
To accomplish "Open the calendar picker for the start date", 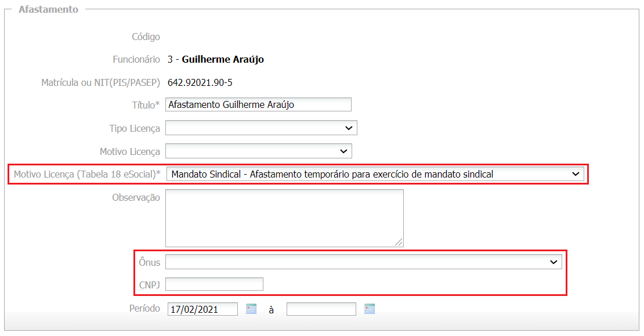I will click(x=251, y=309).
